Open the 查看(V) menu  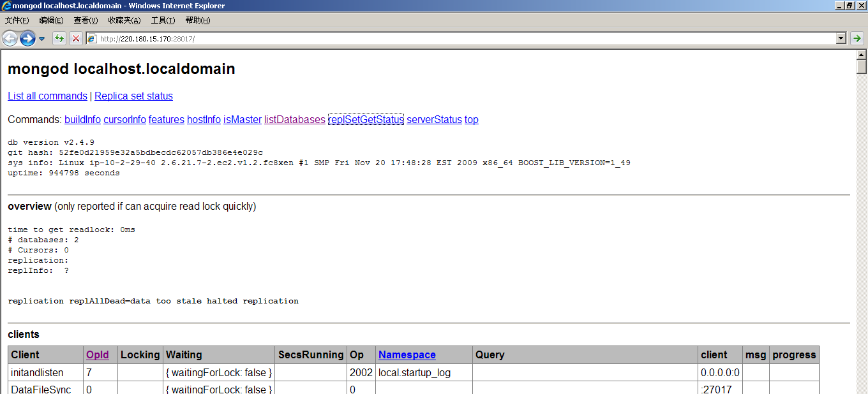point(86,20)
